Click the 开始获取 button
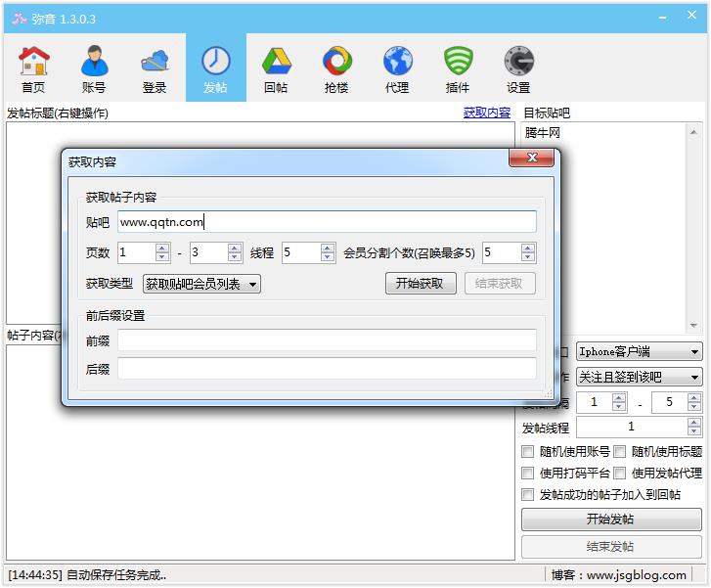This screenshot has width=711, height=588. [x=421, y=284]
